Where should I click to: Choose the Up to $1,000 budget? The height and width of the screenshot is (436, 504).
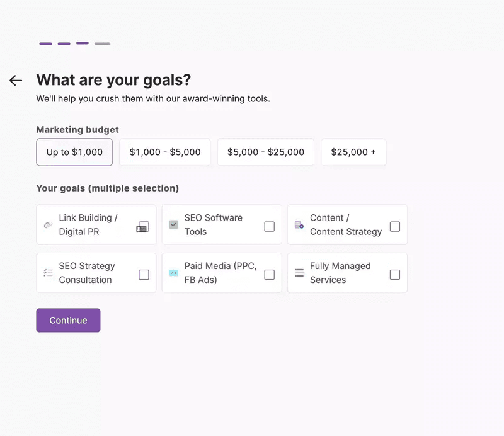(74, 152)
